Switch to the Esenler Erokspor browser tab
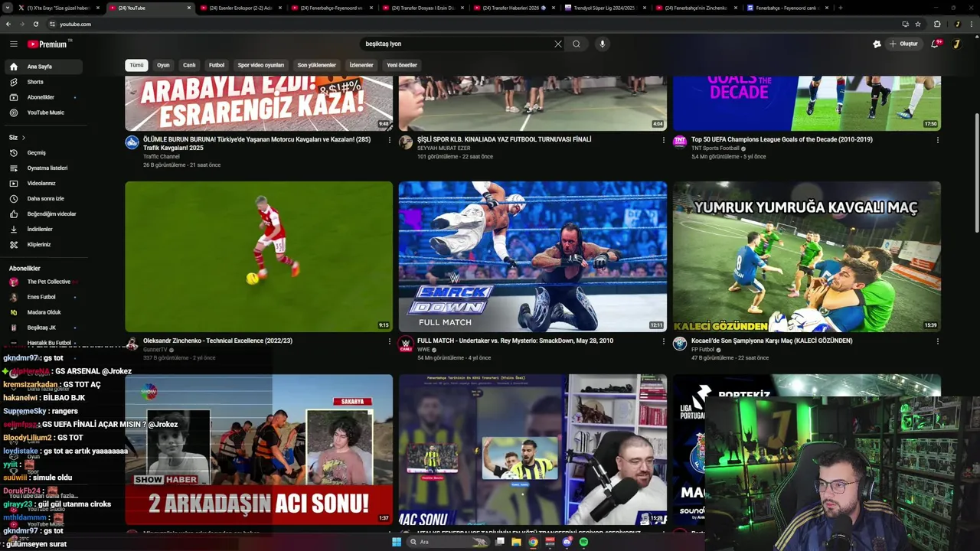The image size is (980, 551). [x=240, y=8]
